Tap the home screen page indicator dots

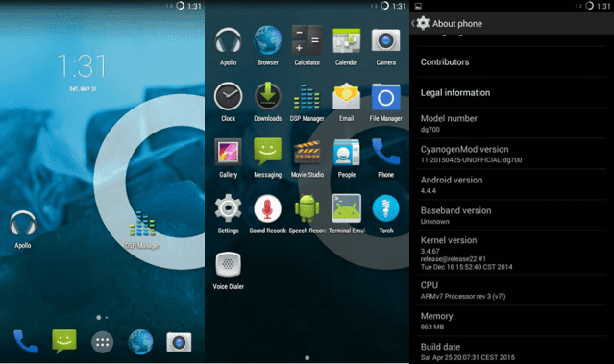pyautogui.click(x=102, y=318)
